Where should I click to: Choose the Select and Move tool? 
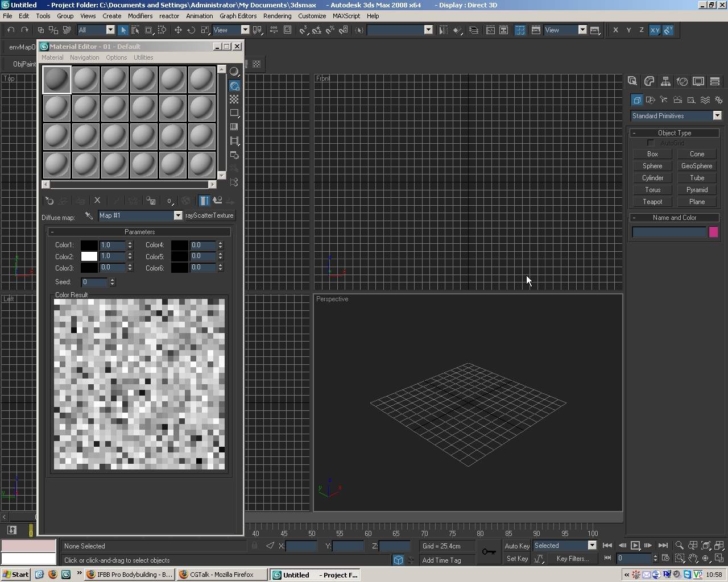178,30
